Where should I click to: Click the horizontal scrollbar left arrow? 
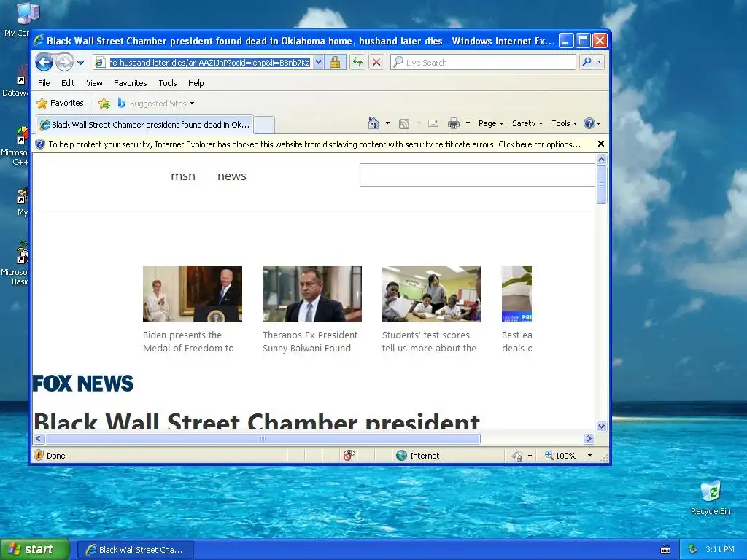click(x=39, y=438)
